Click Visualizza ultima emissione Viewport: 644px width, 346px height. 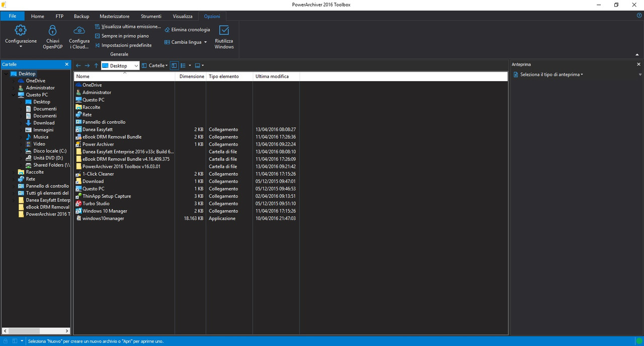128,26
